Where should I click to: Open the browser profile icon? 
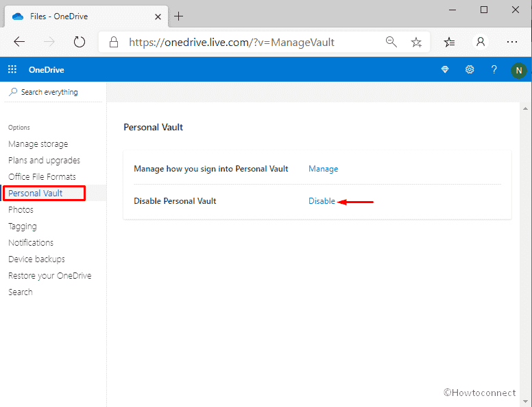pos(481,42)
